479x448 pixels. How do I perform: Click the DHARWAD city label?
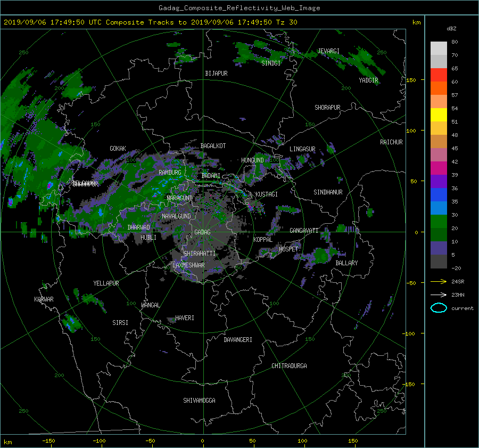(139, 227)
